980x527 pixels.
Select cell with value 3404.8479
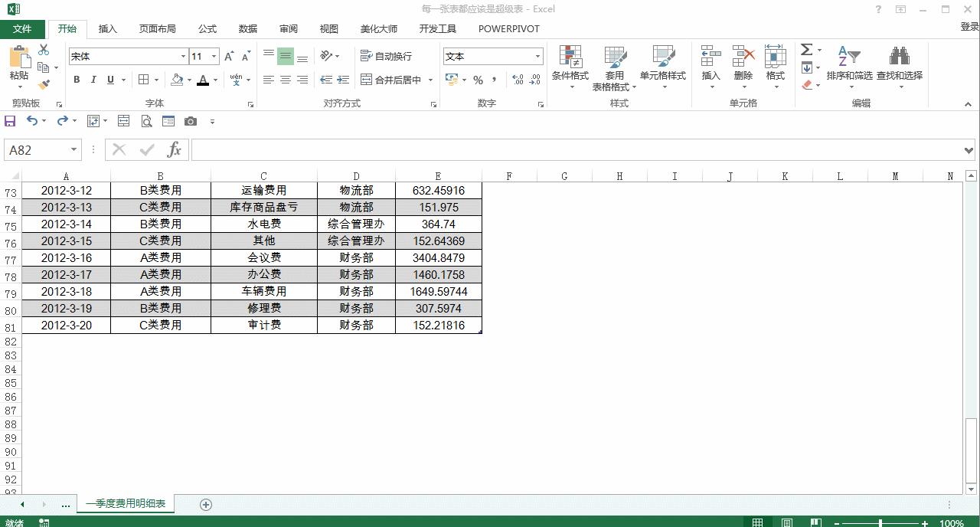coord(439,258)
